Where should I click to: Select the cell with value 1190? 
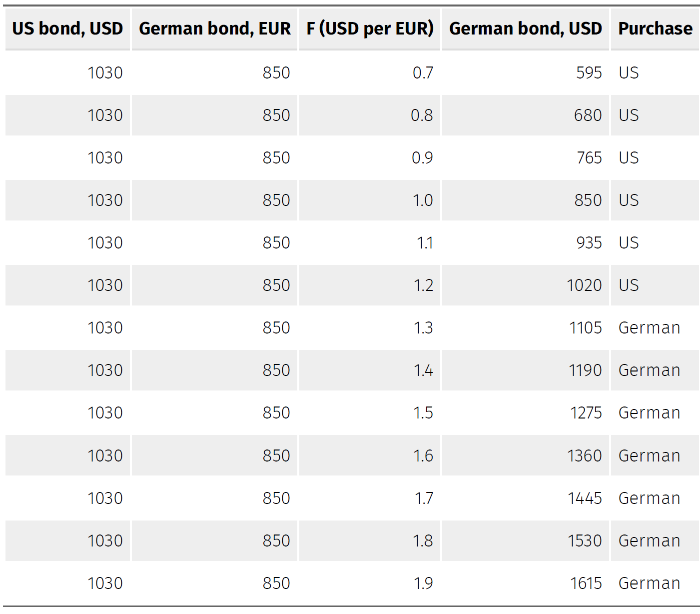(585, 370)
